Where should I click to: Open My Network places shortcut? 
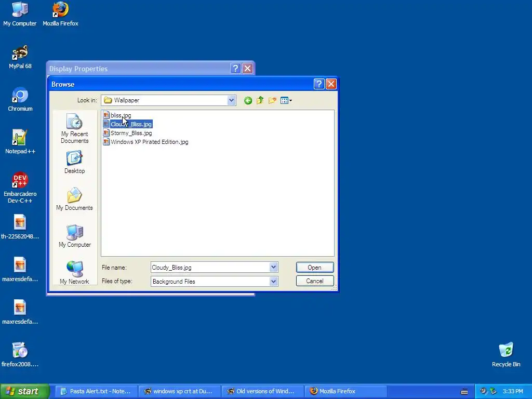74,273
